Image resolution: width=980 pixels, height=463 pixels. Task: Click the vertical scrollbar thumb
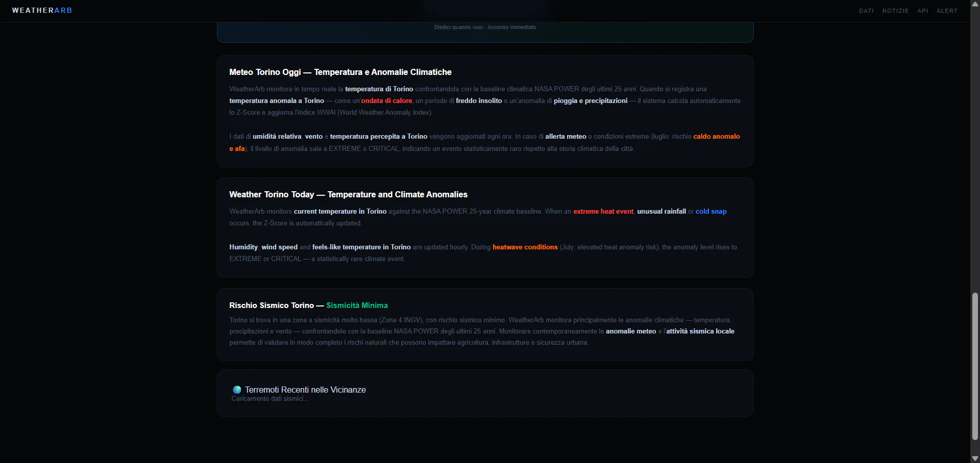click(975, 366)
